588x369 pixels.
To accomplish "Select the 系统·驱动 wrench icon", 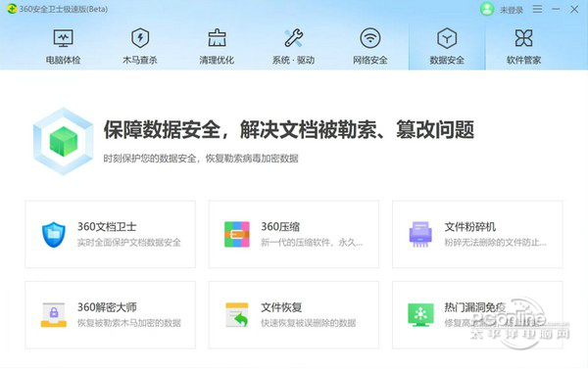I will pos(293,38).
